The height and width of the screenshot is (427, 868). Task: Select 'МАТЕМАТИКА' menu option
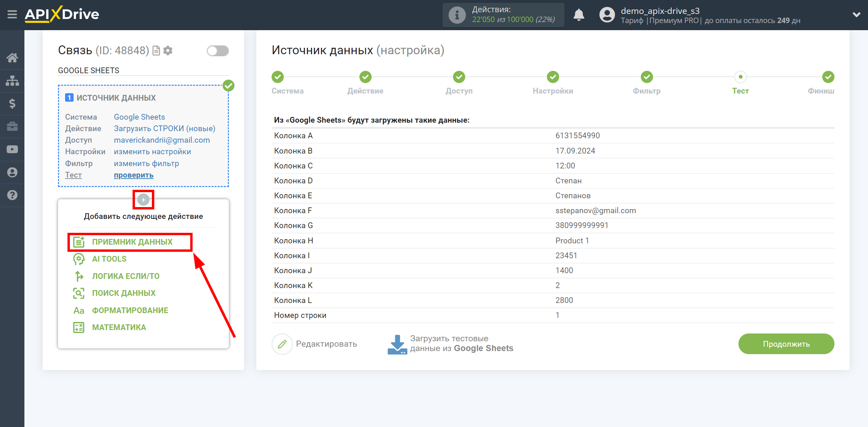coord(119,327)
